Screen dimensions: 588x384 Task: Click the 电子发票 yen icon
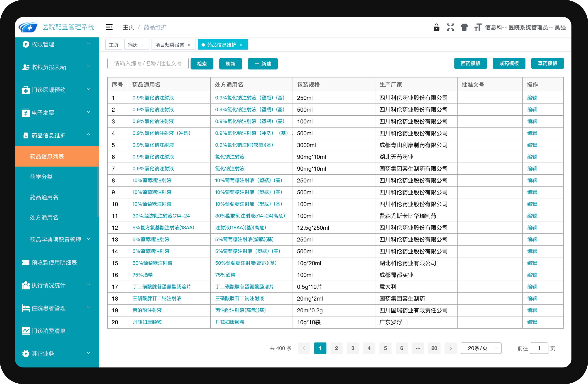26,113
